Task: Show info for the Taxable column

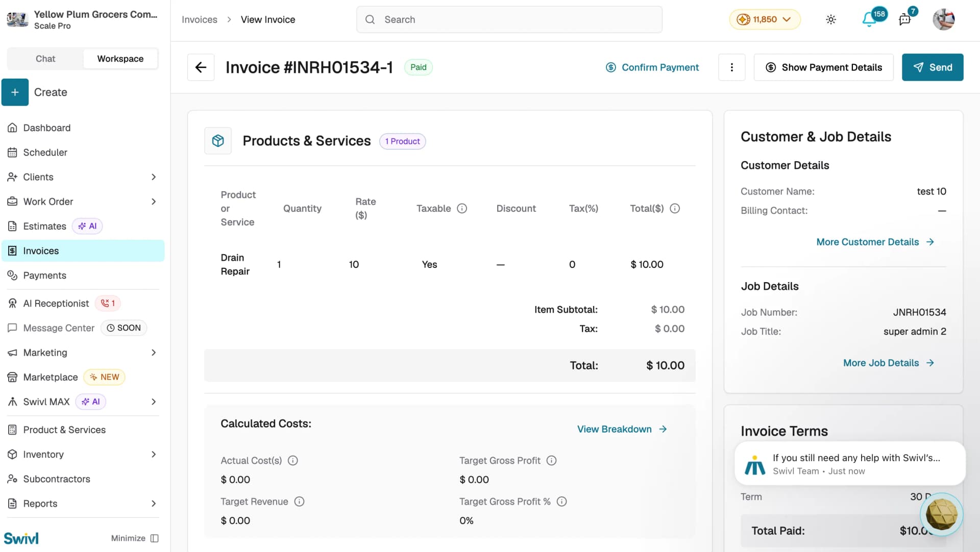Action: tap(462, 208)
